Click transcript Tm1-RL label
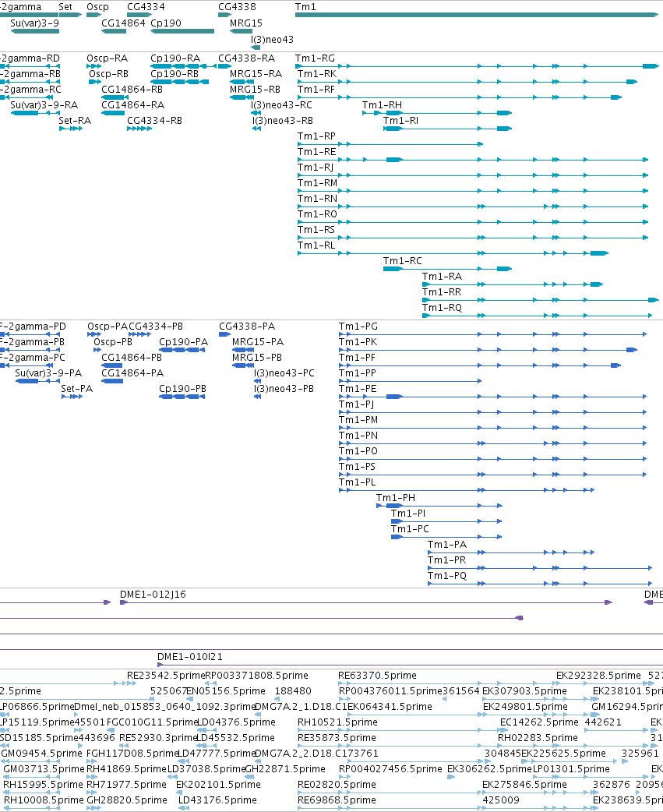663x812 pixels. pos(316,245)
